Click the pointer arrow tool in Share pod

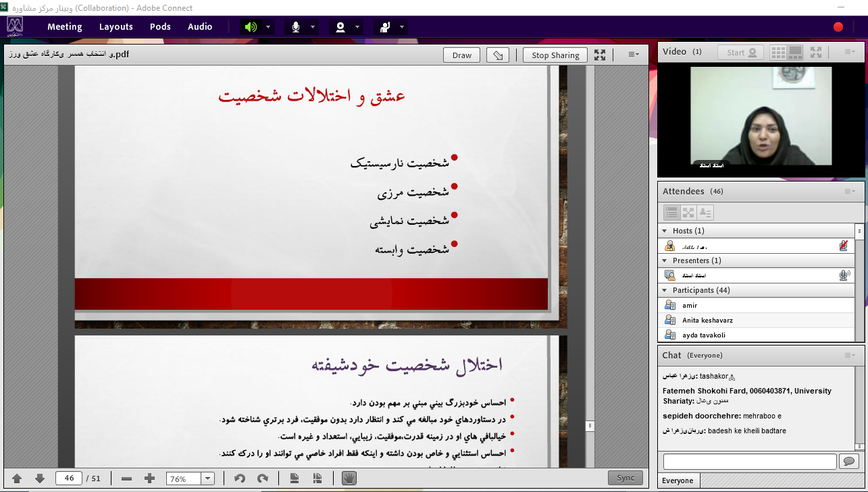coord(498,55)
